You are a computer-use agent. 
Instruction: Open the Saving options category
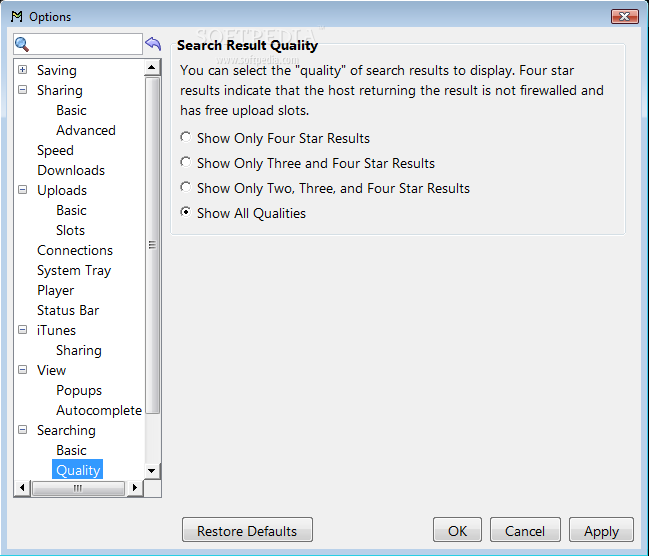[x=57, y=70]
